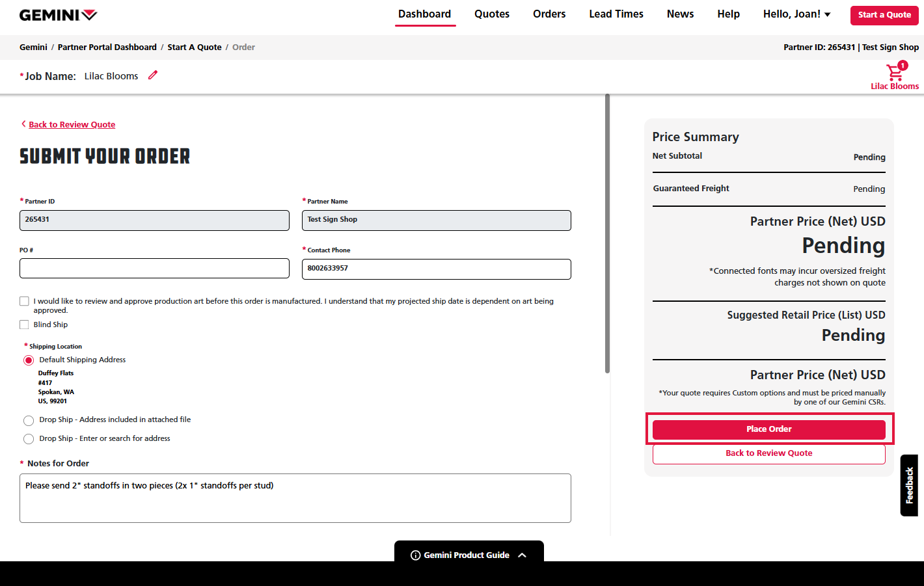Select Default Shipping Address radio button

[x=29, y=360]
